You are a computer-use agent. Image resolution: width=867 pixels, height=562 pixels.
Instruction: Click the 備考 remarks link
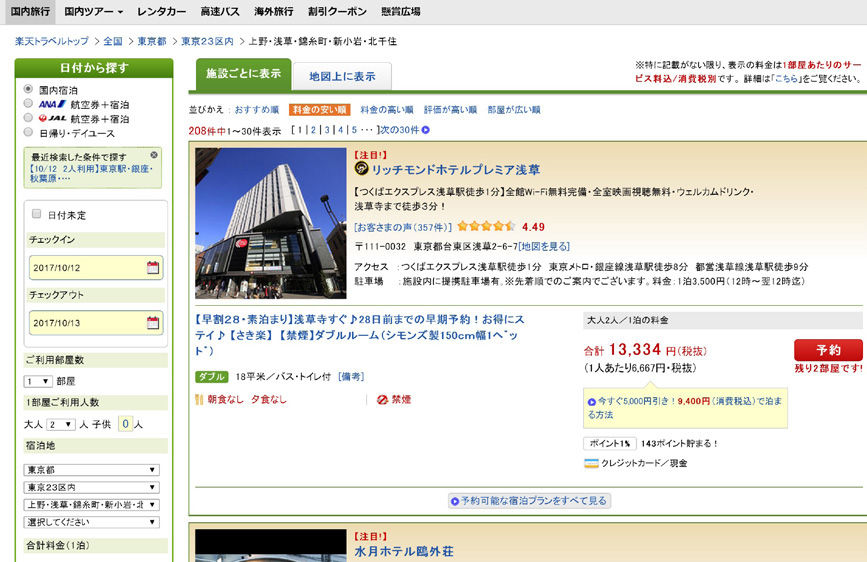tap(351, 377)
